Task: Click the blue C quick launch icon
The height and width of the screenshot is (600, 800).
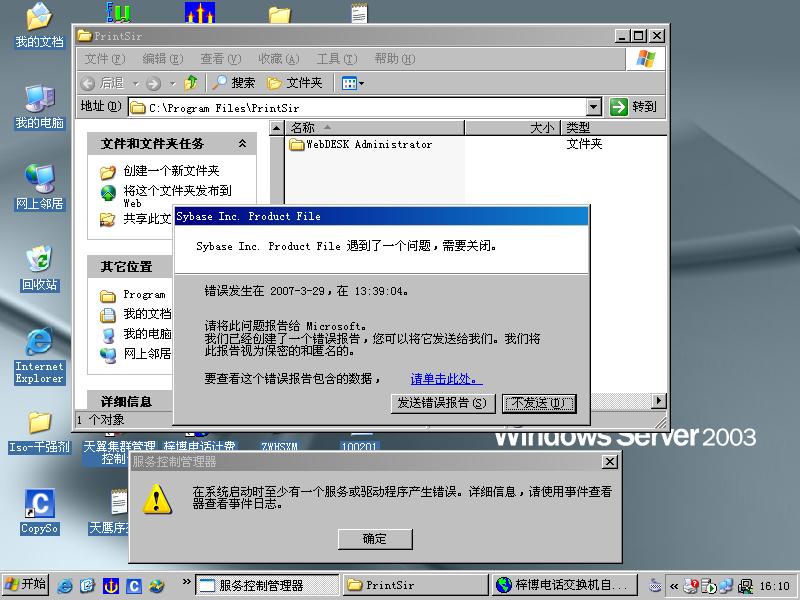Action: pyautogui.click(x=134, y=586)
